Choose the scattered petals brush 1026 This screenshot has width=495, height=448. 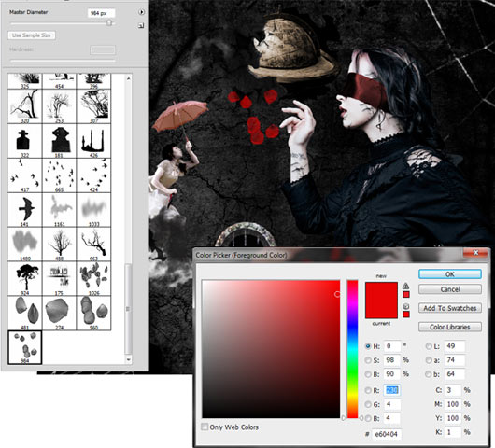tap(93, 278)
